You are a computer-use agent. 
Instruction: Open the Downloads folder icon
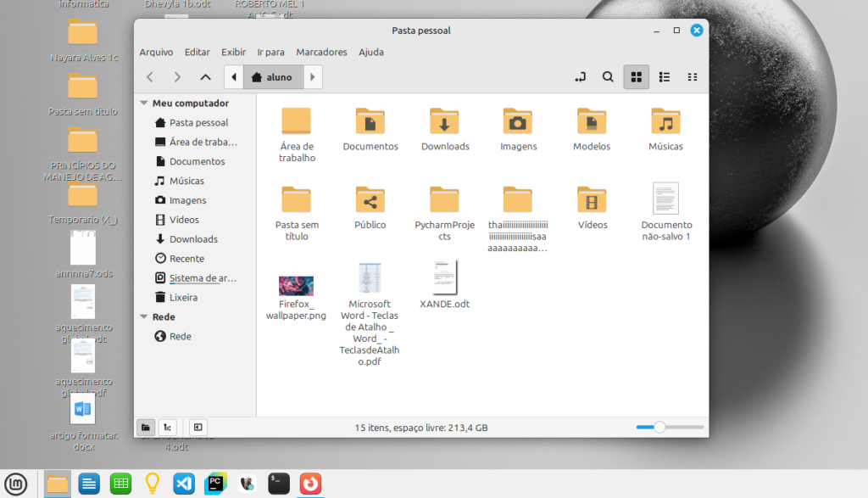click(444, 123)
